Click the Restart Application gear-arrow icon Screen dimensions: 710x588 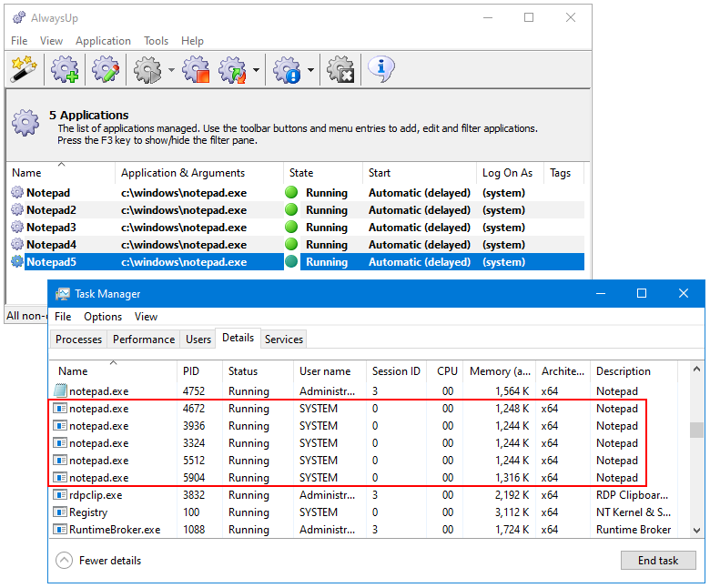(x=232, y=69)
